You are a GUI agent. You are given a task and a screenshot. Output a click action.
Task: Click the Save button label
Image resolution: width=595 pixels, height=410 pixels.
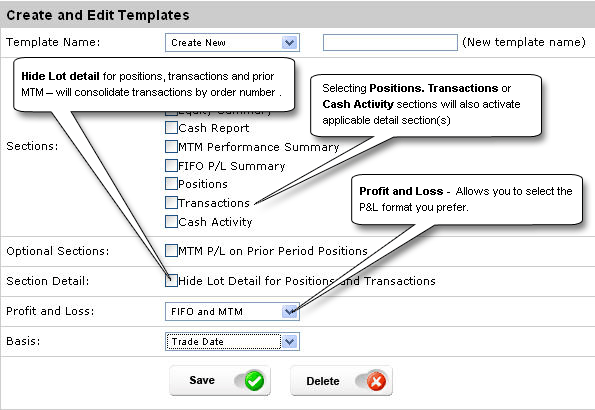point(202,380)
